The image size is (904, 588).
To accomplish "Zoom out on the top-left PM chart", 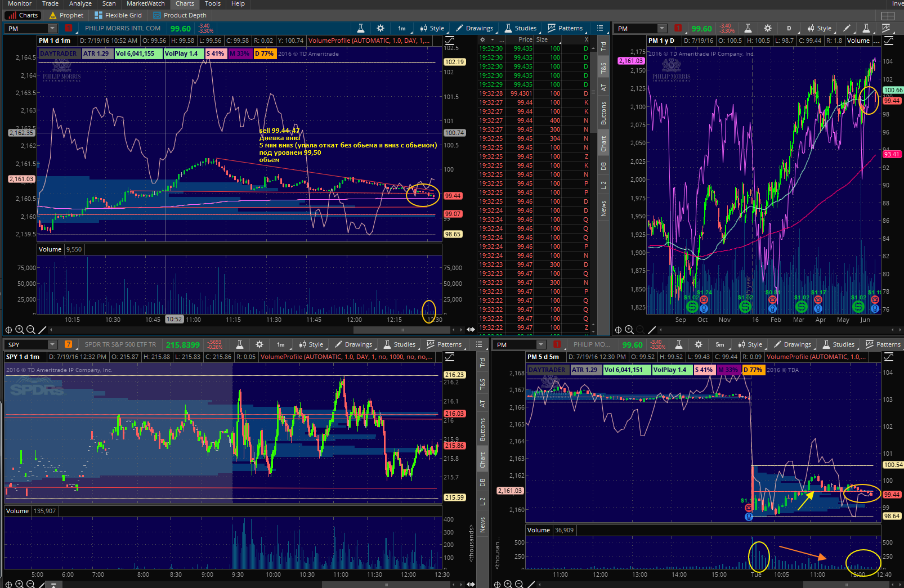I will coord(31,330).
